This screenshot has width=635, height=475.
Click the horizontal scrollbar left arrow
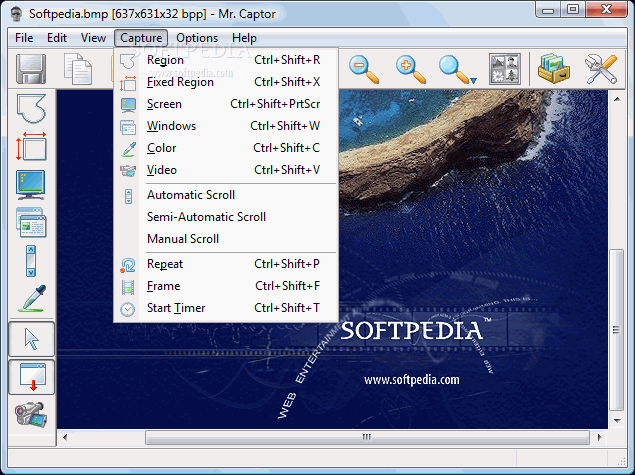click(65, 437)
